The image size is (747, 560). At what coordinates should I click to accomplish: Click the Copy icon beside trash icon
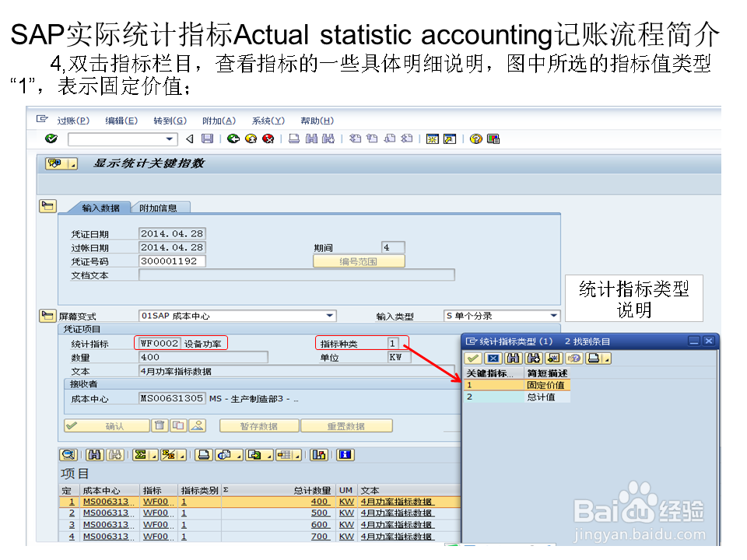(x=179, y=425)
